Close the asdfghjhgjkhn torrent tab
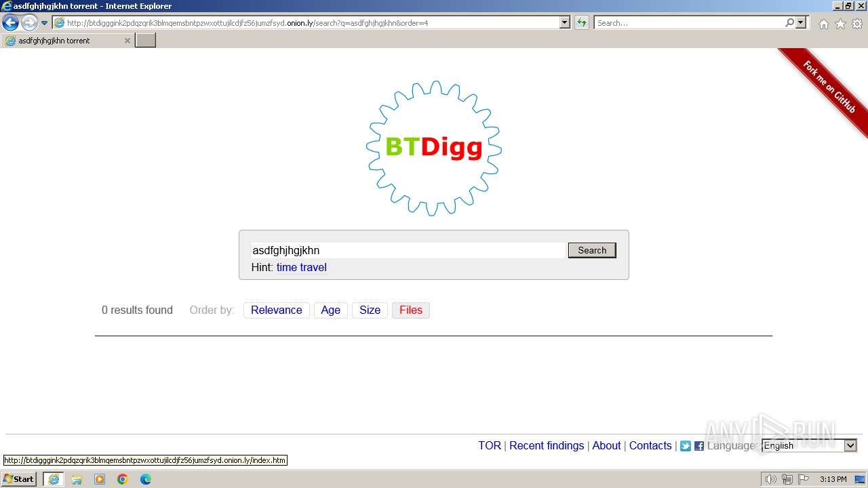This screenshot has width=868, height=488. tap(127, 41)
